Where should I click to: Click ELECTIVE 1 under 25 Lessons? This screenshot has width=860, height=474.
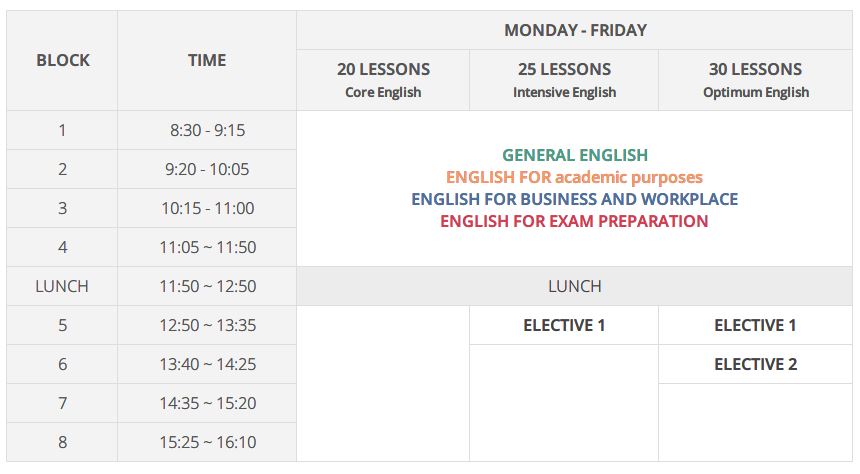click(564, 325)
